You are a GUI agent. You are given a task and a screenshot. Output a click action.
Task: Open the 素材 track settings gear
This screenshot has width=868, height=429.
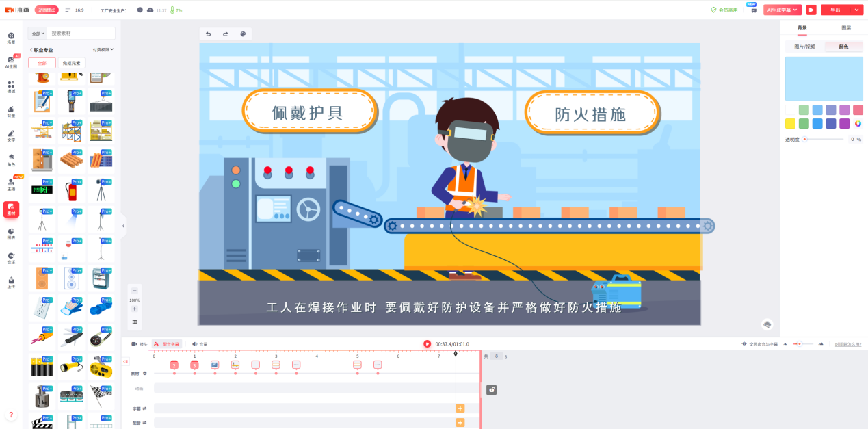pos(144,372)
